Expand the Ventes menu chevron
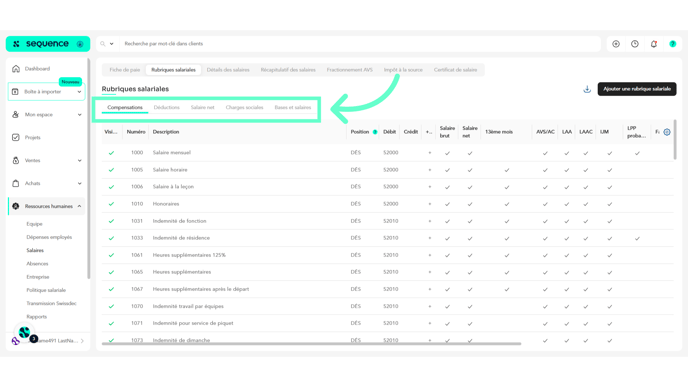Screen dimensions: 688x387 pyautogui.click(x=79, y=161)
